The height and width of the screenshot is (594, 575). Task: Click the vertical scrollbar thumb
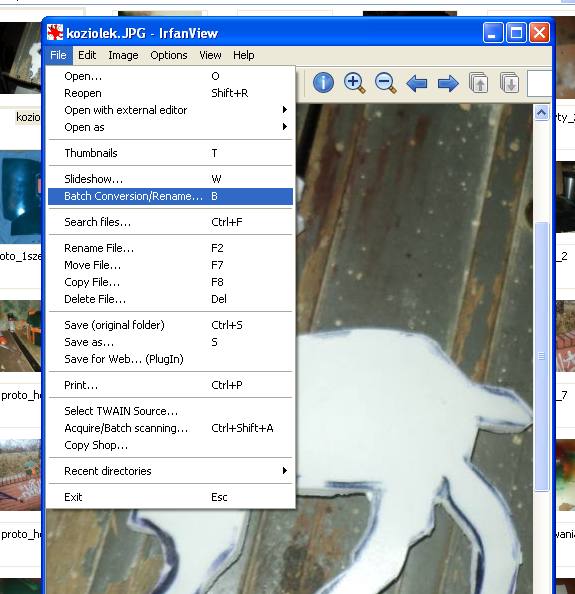tap(541, 356)
